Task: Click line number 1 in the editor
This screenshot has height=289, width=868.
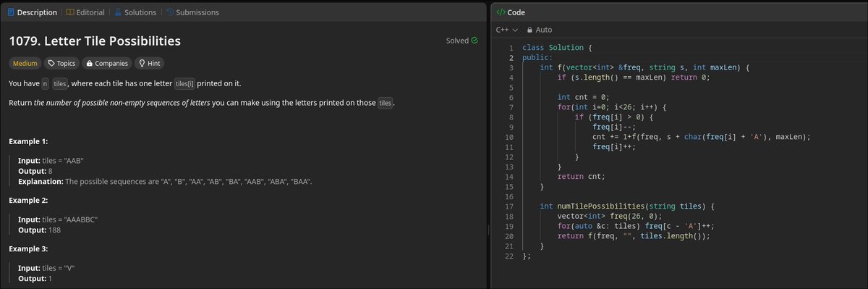Action: pyautogui.click(x=511, y=48)
